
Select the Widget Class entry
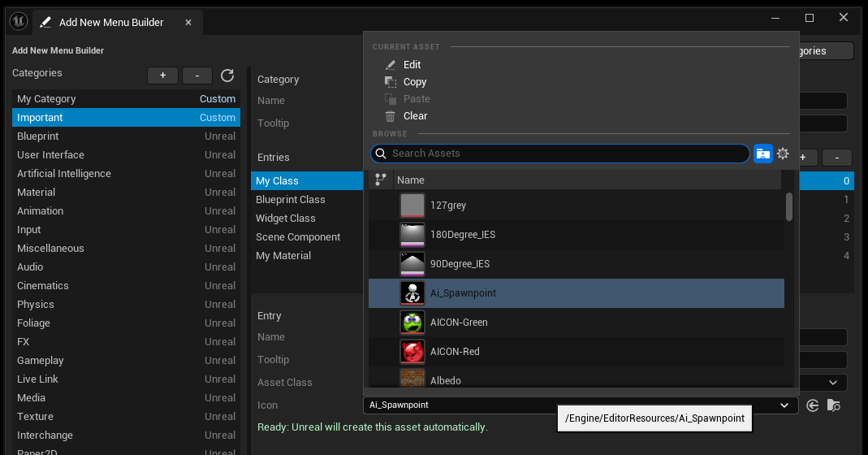pos(307,219)
